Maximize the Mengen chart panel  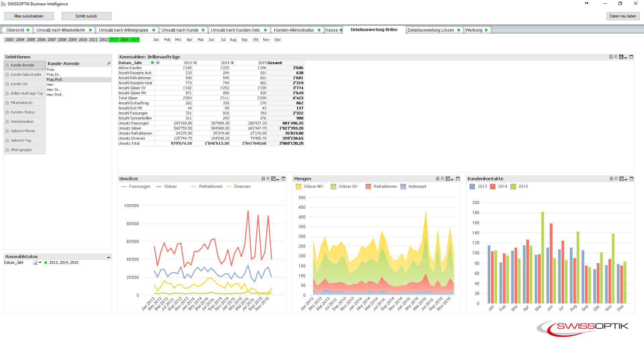click(x=458, y=179)
